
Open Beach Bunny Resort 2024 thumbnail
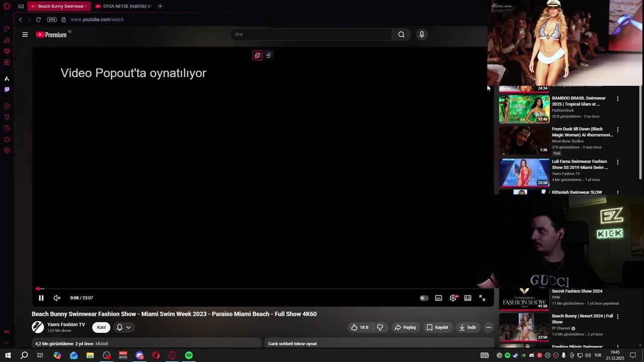click(524, 327)
